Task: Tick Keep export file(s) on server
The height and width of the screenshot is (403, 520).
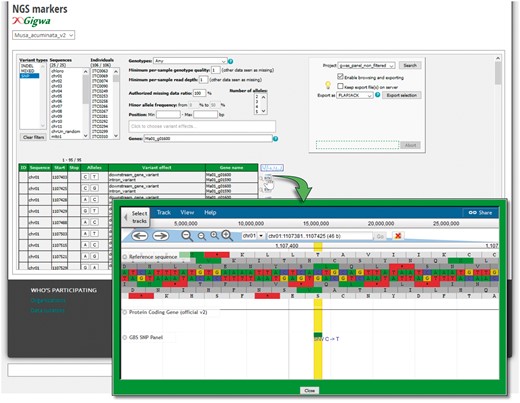Action: pos(340,86)
